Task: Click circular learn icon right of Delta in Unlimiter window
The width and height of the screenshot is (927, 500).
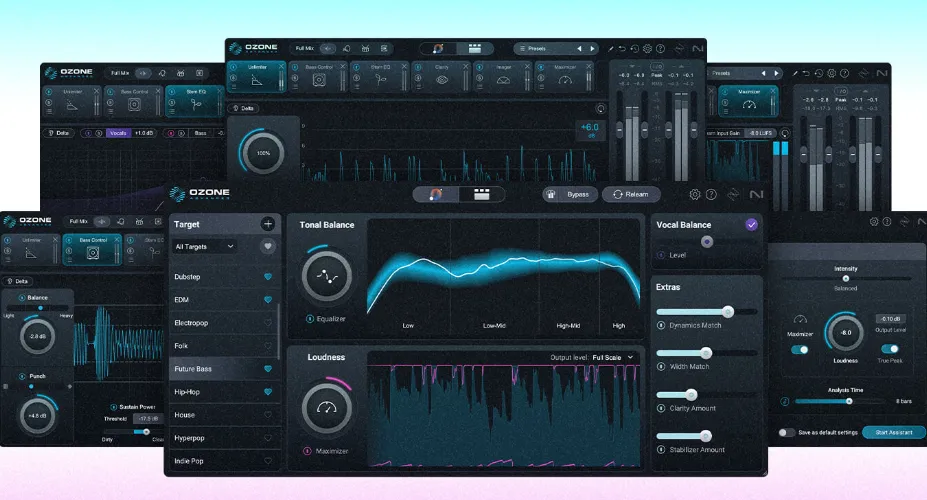Action: coord(600,108)
